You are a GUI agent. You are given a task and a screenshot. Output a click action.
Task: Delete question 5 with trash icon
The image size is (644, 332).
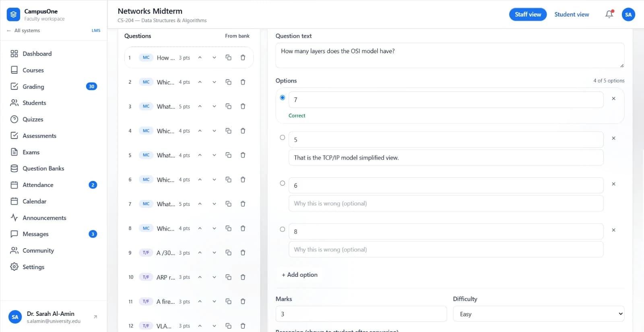tap(243, 155)
